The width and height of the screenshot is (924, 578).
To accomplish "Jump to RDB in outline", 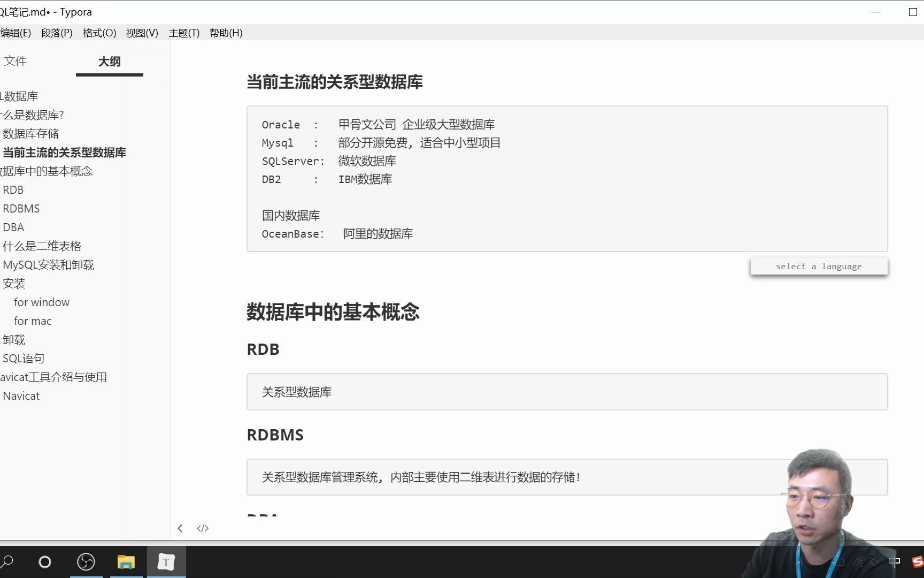I will coord(13,190).
